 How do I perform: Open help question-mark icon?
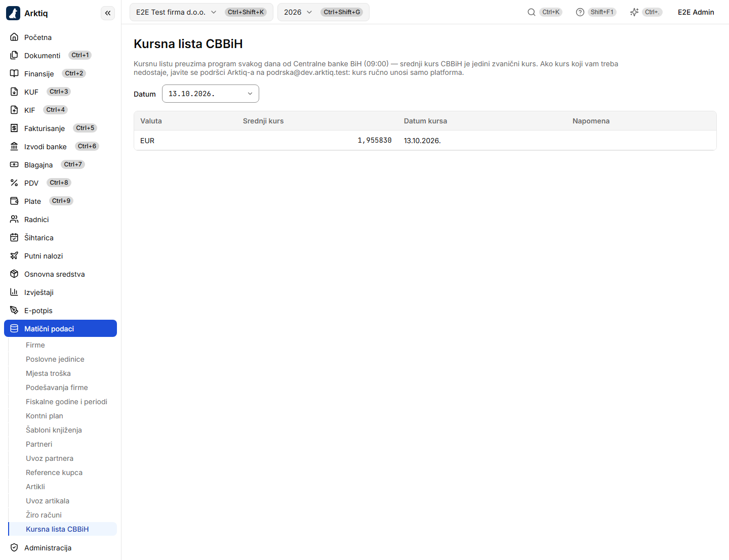(580, 12)
